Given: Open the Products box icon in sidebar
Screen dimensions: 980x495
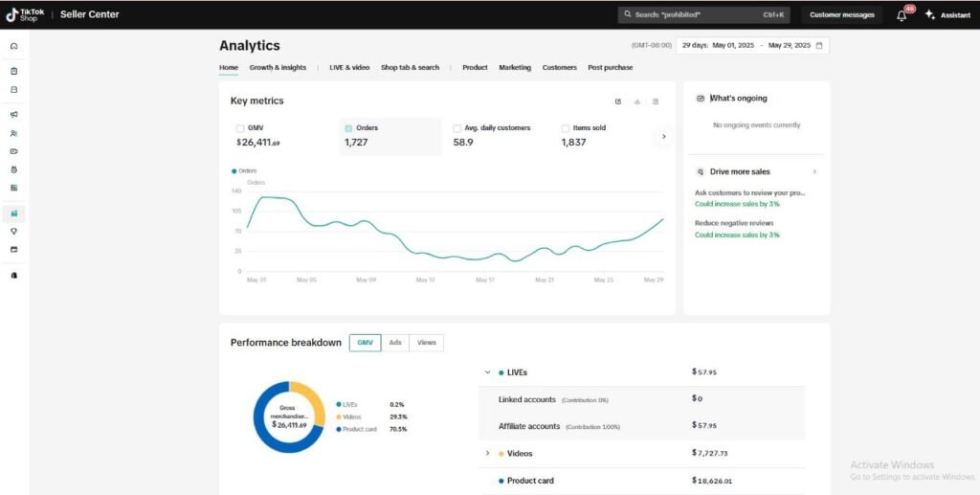Looking at the screenshot, I should tap(14, 90).
